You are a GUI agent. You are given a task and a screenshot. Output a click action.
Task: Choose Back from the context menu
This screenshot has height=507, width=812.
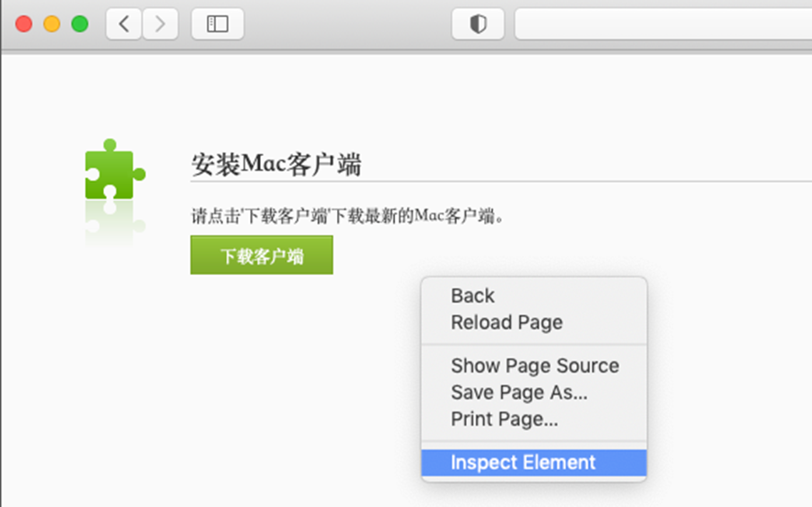(x=472, y=296)
